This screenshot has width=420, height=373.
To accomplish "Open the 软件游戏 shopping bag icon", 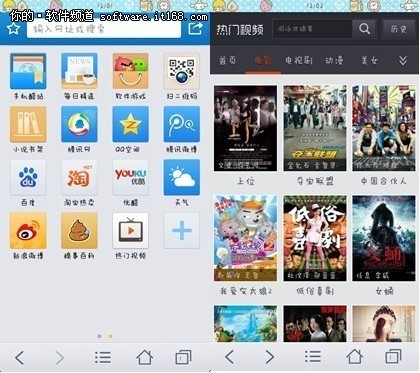I will pyautogui.click(x=130, y=71).
